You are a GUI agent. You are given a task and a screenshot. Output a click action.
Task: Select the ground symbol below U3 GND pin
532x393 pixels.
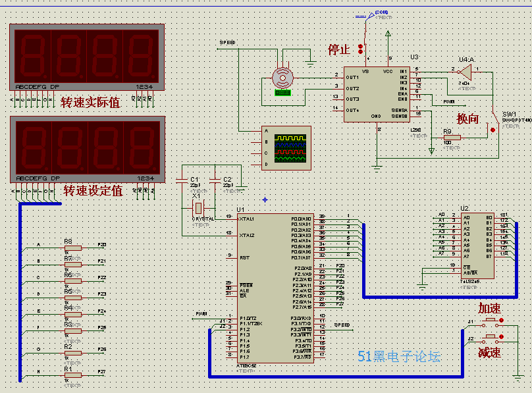(x=377, y=168)
